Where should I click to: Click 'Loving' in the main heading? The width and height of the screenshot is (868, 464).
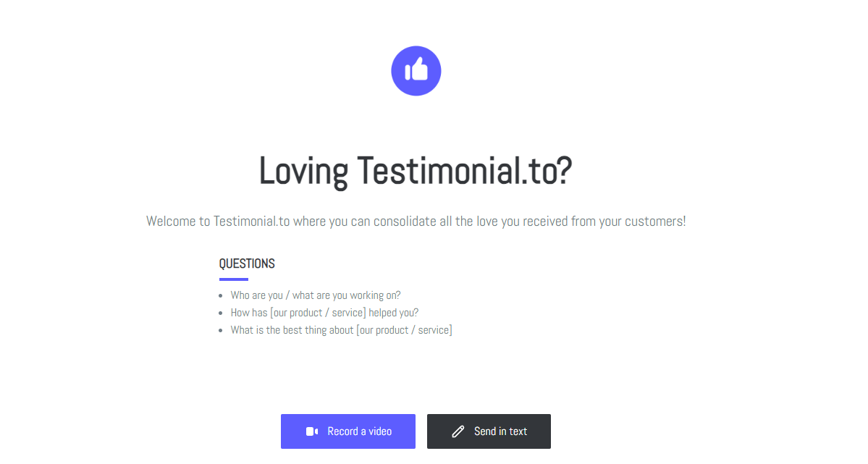coord(303,172)
